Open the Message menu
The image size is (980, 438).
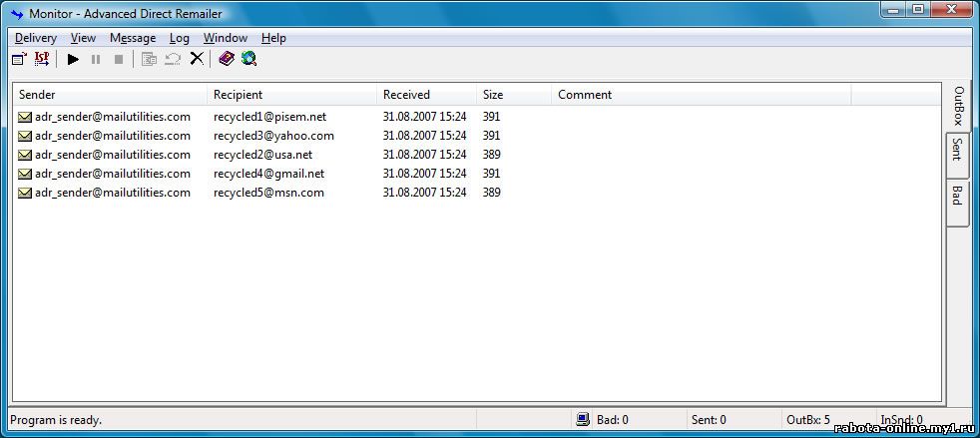click(133, 38)
